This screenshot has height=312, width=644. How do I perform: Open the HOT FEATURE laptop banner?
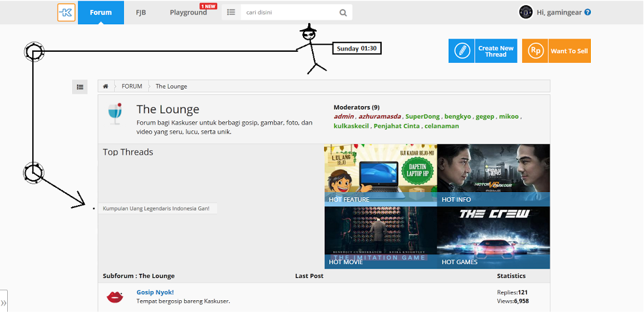(x=381, y=175)
